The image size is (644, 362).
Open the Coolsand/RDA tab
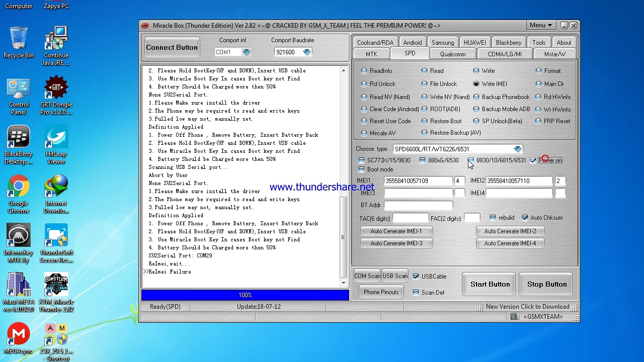point(375,43)
